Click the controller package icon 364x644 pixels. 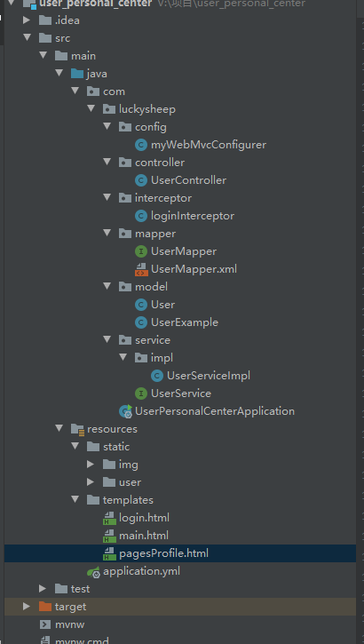pos(125,163)
